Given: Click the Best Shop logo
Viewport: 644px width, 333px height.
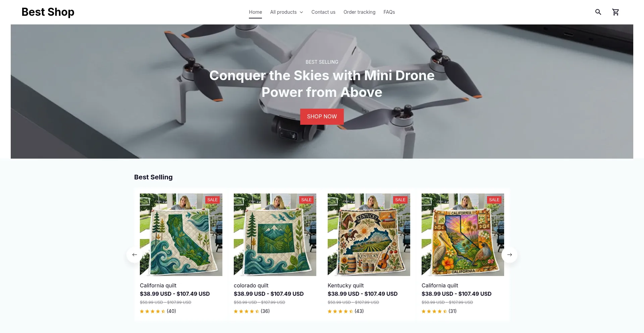Looking at the screenshot, I should [x=48, y=12].
